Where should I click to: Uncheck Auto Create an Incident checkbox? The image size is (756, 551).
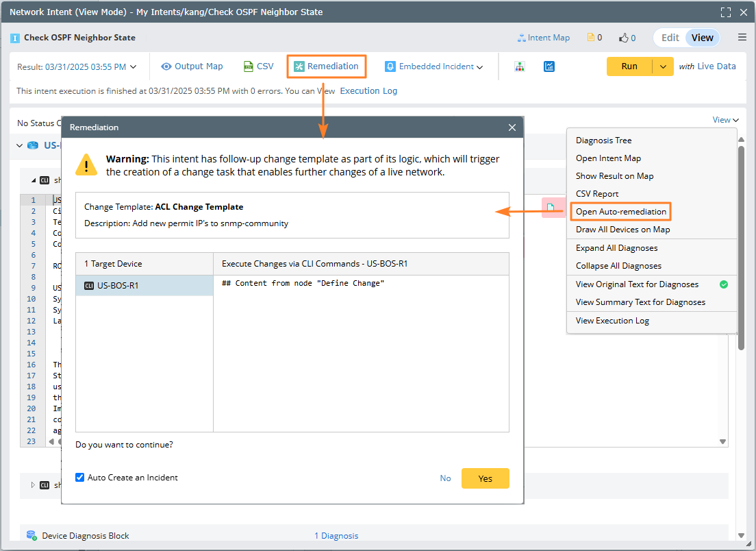click(80, 478)
